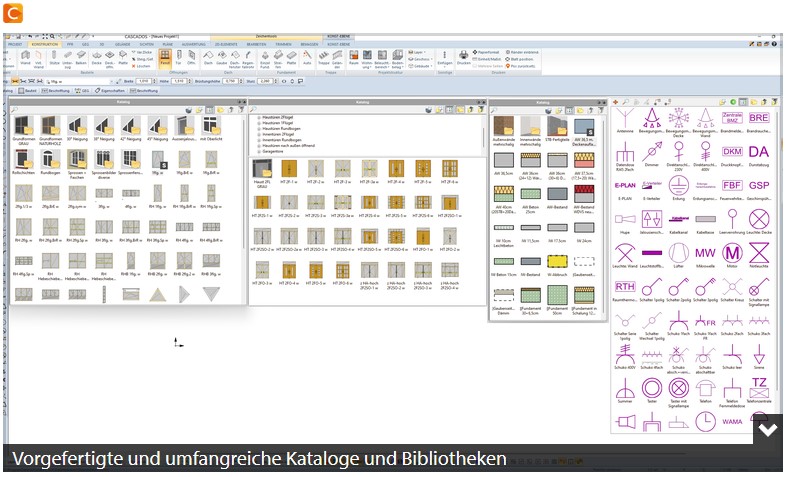Open the Geschoss dropdown in ribbon
Viewport: 786px width, 477px height.
pos(421,59)
